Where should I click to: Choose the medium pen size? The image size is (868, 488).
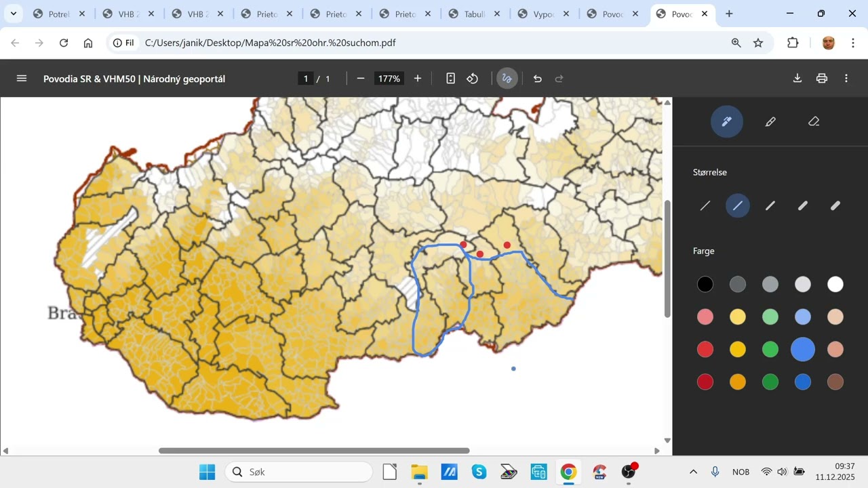tap(770, 205)
